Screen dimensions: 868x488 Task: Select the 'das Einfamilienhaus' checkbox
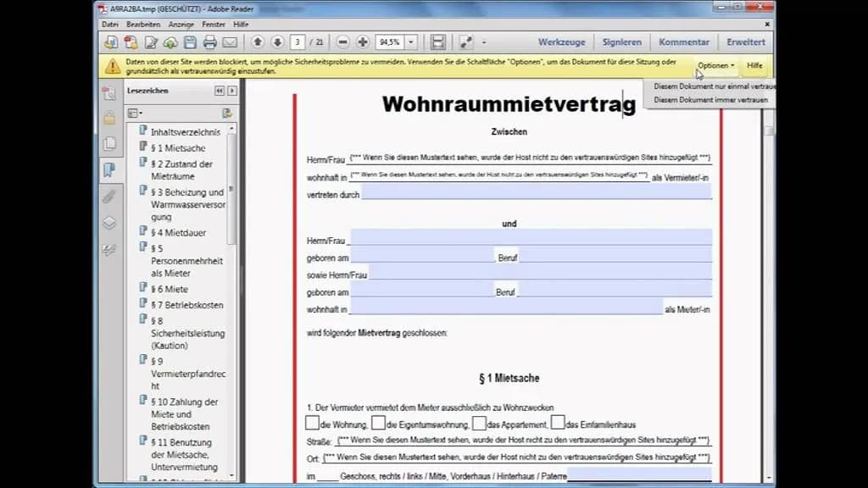557,423
